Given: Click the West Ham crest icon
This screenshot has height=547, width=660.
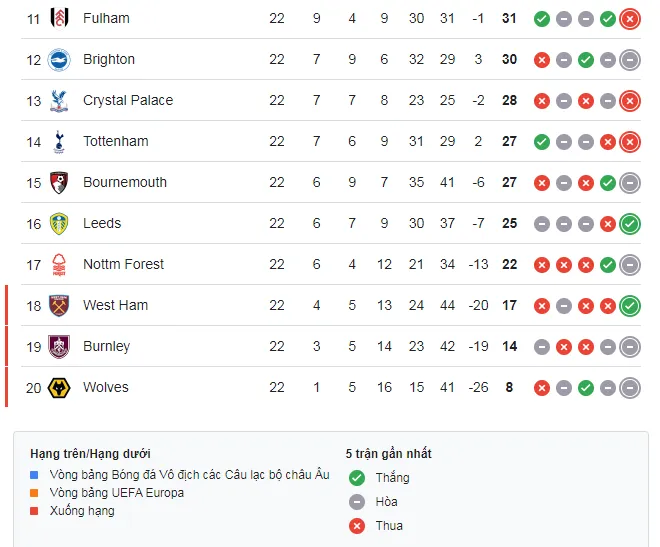Looking at the screenshot, I should 59,305.
